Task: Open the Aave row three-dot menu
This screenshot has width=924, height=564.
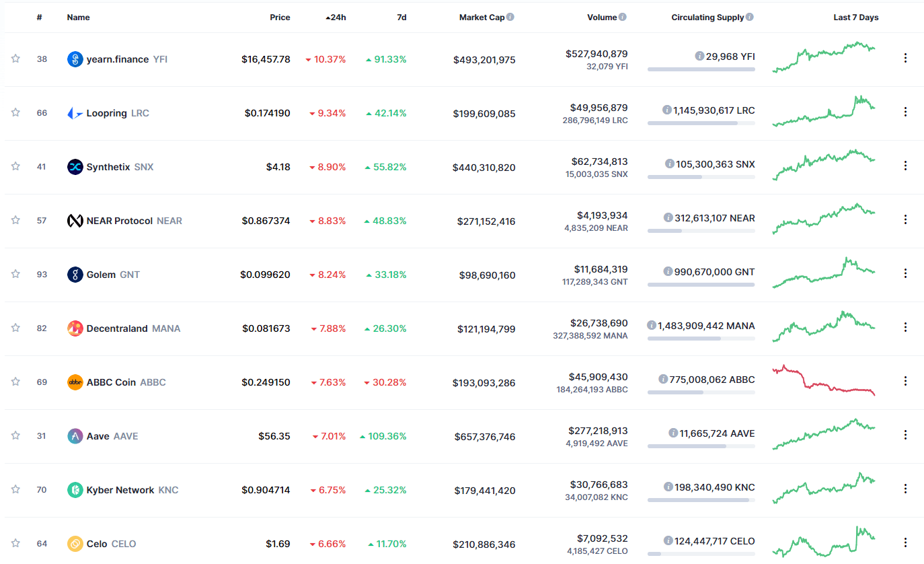Action: (x=905, y=435)
